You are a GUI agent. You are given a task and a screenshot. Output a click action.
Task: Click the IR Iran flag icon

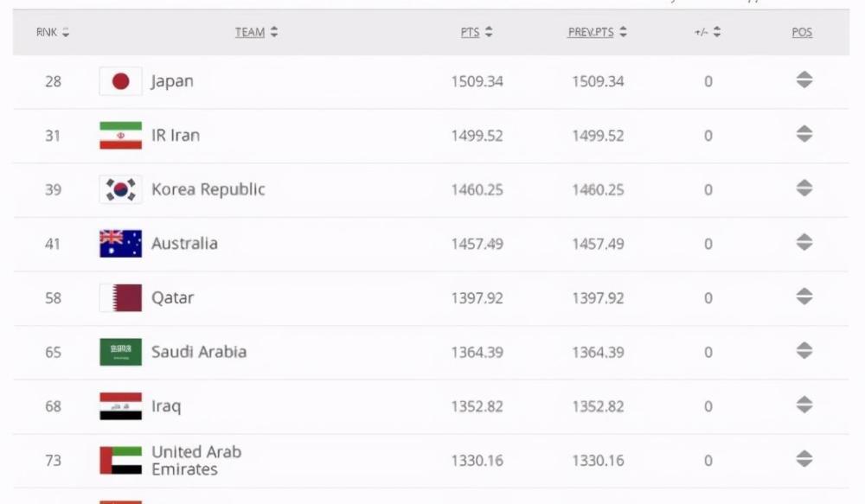point(121,135)
